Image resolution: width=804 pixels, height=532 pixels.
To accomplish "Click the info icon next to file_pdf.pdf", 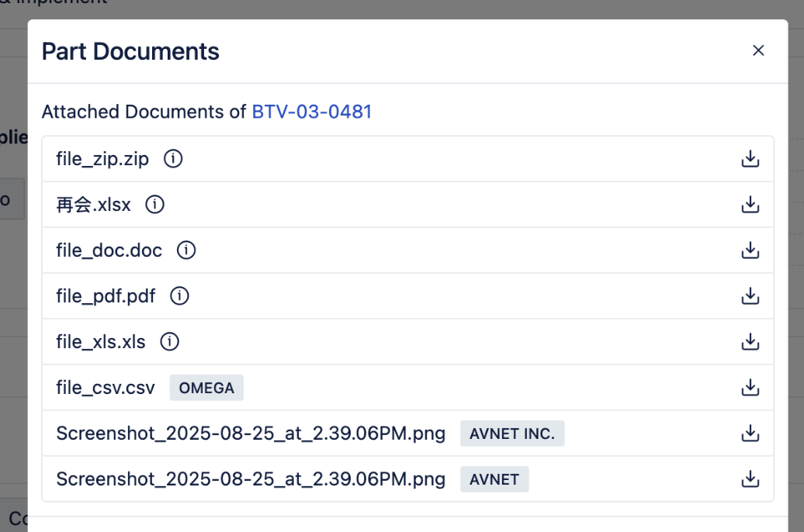I will coord(179,296).
